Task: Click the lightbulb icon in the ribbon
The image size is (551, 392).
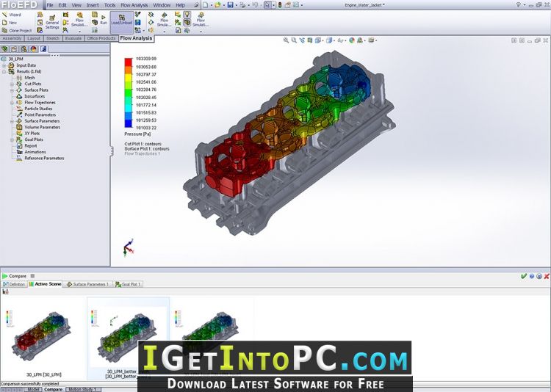Action: coord(187,15)
